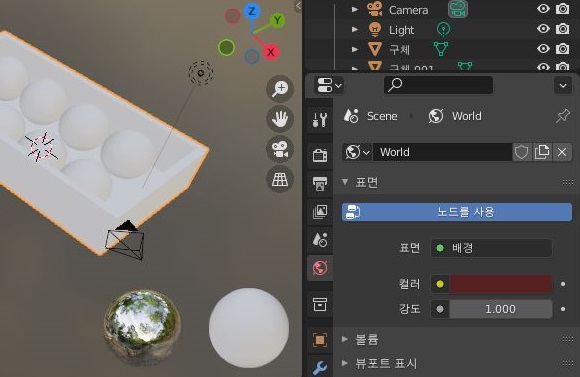Select the point light in viewport
580x377 pixels.
click(x=201, y=73)
